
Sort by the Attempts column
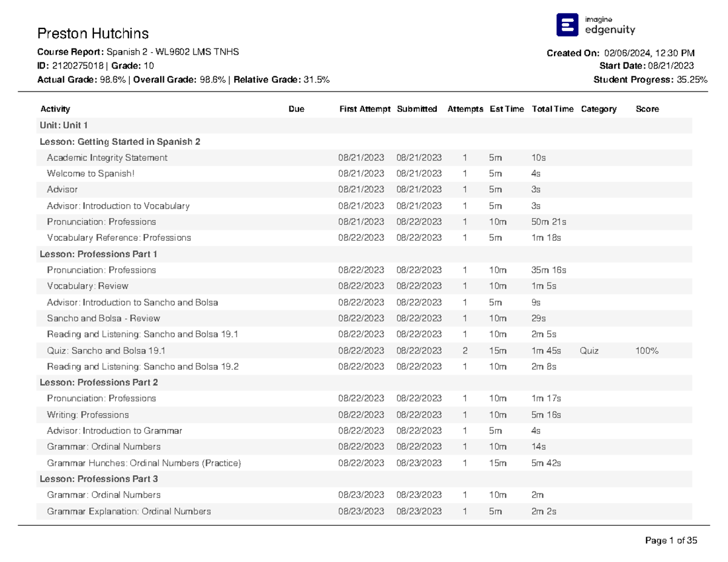(x=465, y=109)
